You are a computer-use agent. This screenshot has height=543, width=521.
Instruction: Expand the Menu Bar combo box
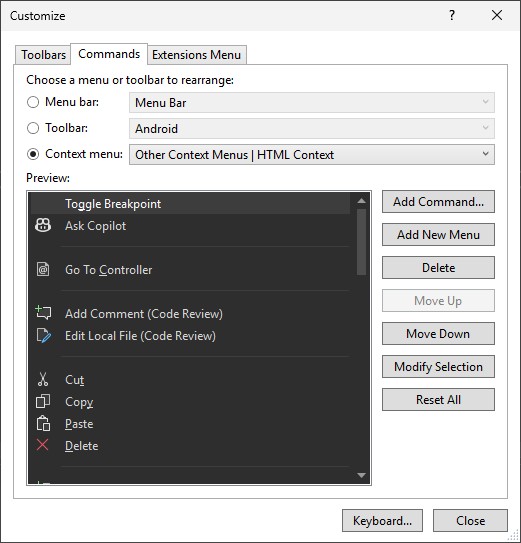click(312, 103)
